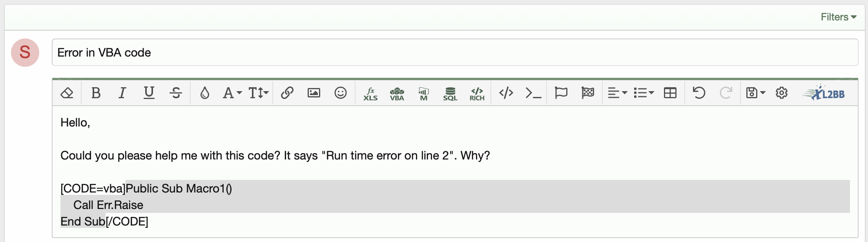Screen dimensions: 868x242
Task: Expand the Filters dropdown
Action: pyautogui.click(x=838, y=17)
